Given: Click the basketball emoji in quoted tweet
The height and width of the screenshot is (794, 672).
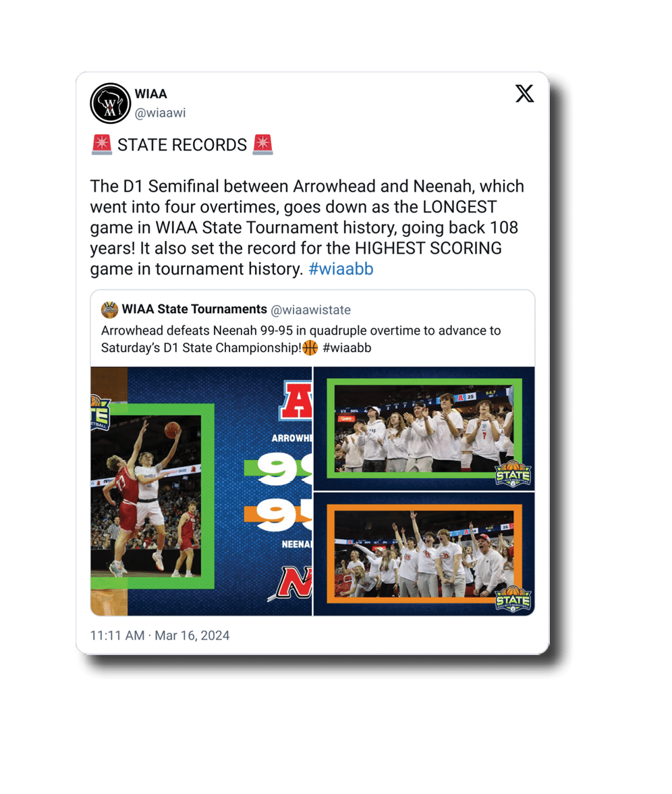Looking at the screenshot, I should [310, 348].
